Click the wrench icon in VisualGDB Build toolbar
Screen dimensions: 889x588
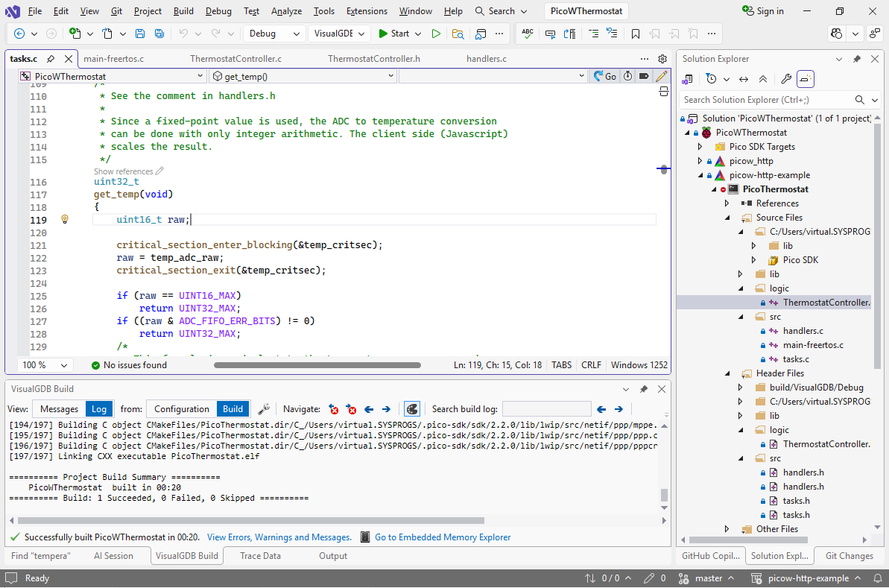pyautogui.click(x=264, y=409)
